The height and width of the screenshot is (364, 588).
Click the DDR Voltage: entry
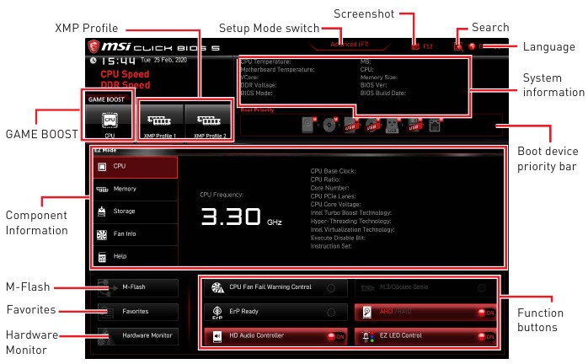tap(259, 86)
